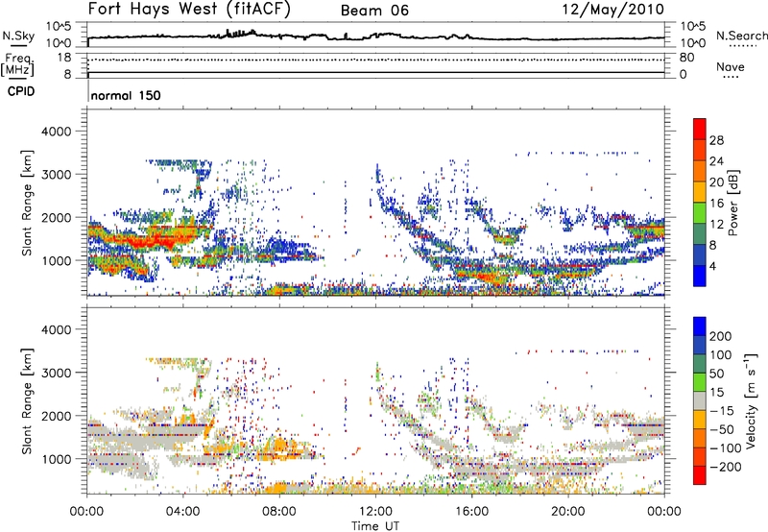Click the 16:00 time axis tick label

pos(471,512)
